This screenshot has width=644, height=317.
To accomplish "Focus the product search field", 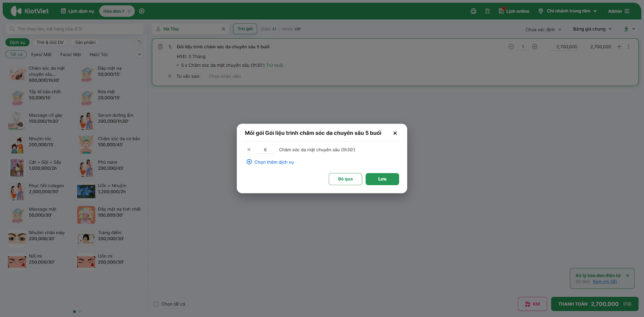I will [x=74, y=29].
